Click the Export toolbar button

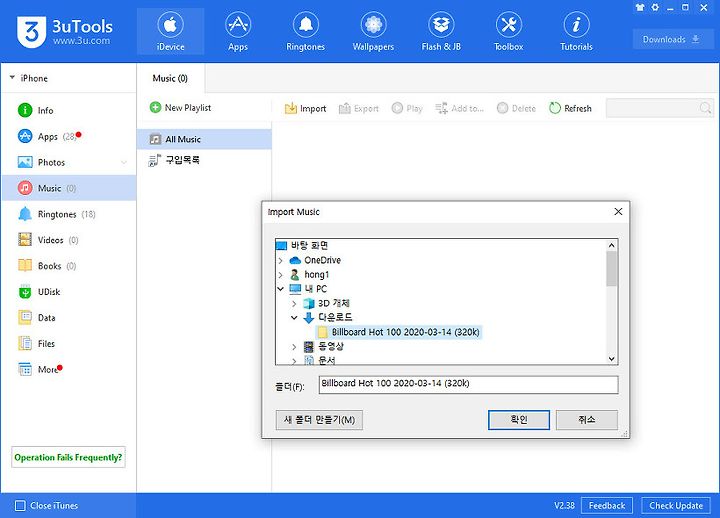(x=359, y=108)
